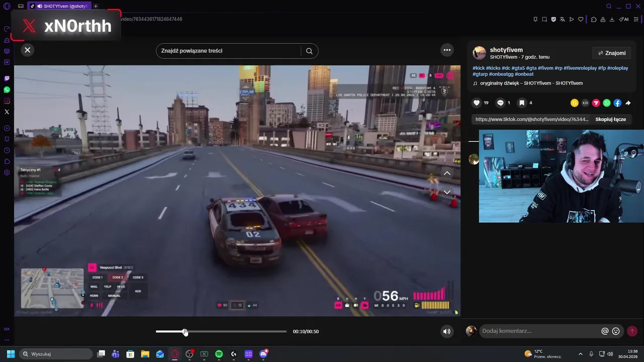Click the search magnifier in related content bar
The width and height of the screenshot is (644, 362).
(309, 51)
